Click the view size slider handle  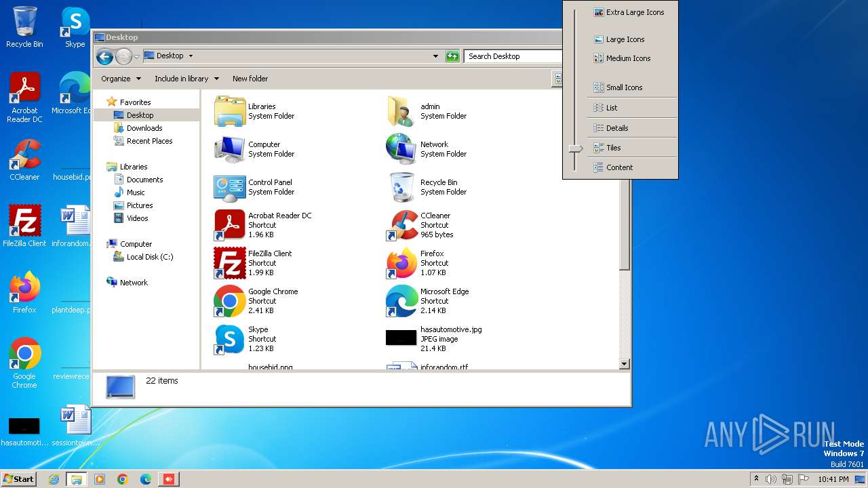click(575, 148)
